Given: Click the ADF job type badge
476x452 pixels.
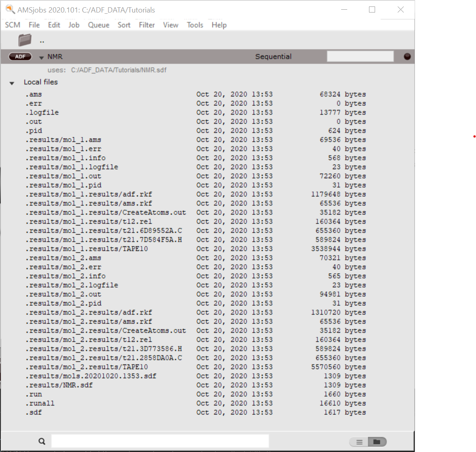Looking at the screenshot, I should point(20,57).
